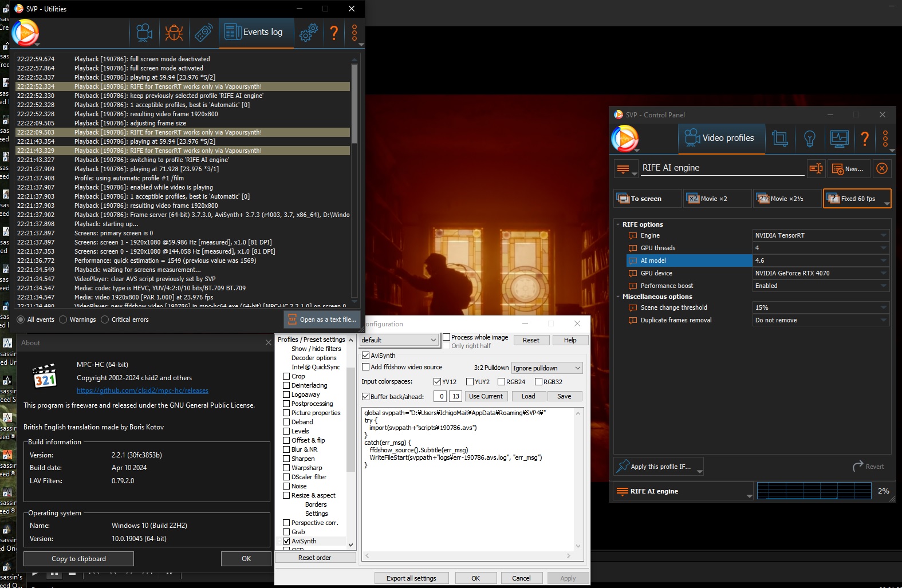Screen dimensions: 902x588
Task: Select the Warnings radio button
Action: click(x=64, y=319)
